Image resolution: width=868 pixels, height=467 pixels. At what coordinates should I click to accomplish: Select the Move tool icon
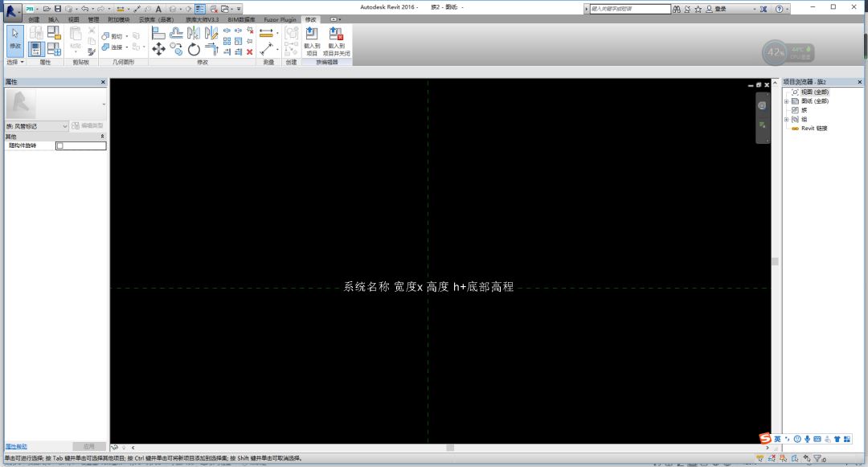coord(158,49)
